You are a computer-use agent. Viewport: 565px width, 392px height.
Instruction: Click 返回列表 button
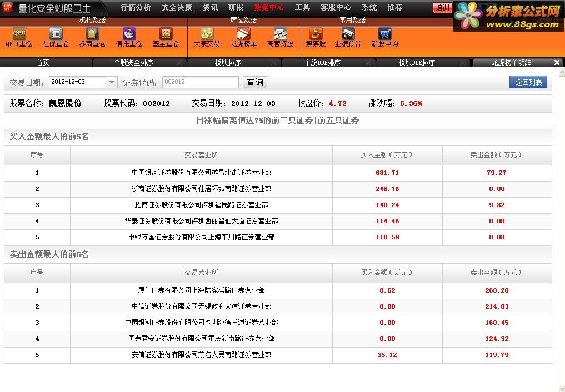coord(528,82)
